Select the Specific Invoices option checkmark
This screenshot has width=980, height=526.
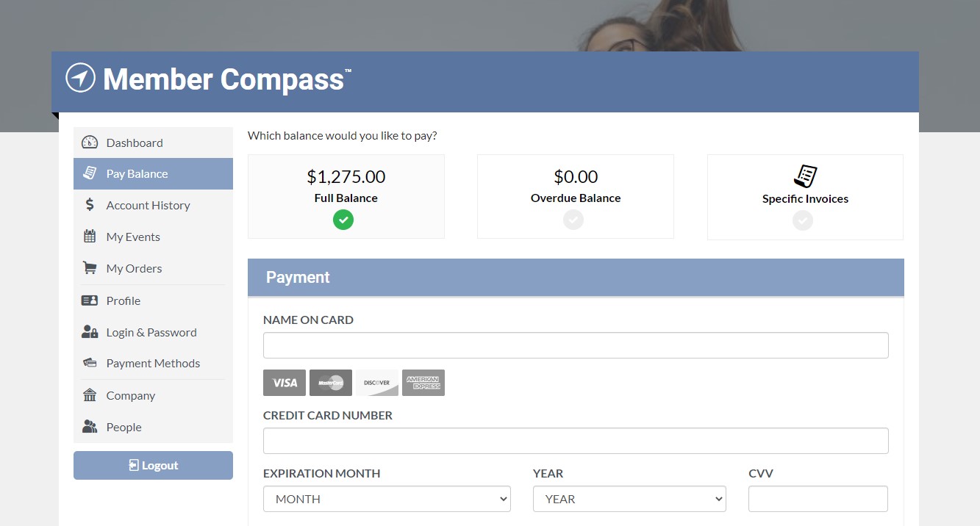point(803,220)
